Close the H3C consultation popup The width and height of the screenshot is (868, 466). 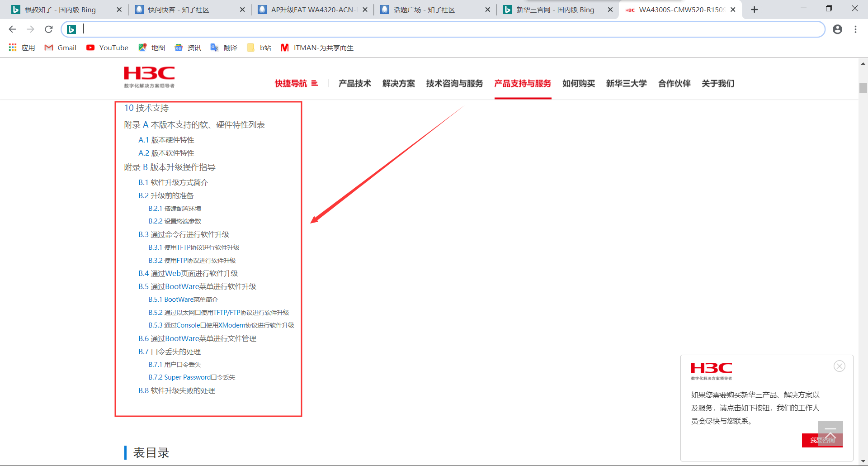(840, 366)
